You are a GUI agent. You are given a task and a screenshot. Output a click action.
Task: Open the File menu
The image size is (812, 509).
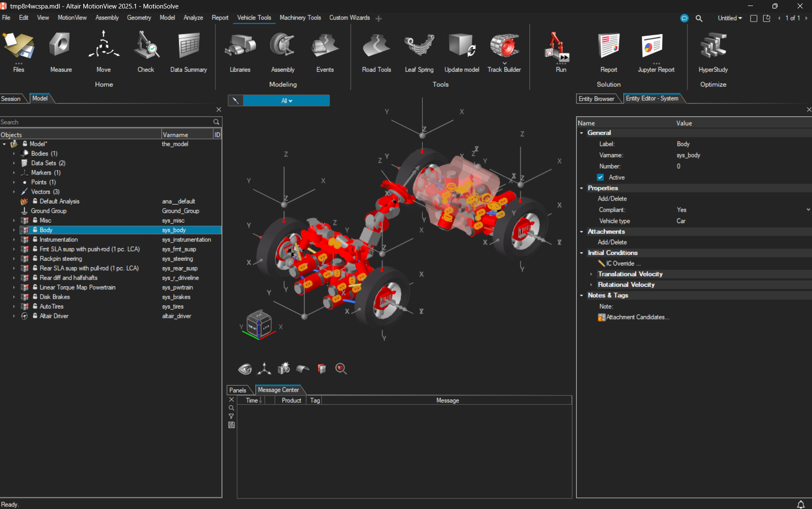[6, 18]
